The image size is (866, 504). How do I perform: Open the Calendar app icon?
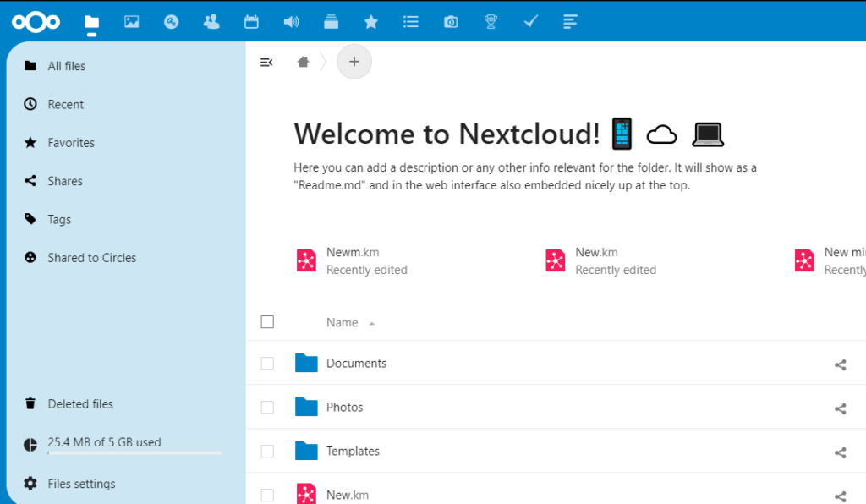[251, 21]
